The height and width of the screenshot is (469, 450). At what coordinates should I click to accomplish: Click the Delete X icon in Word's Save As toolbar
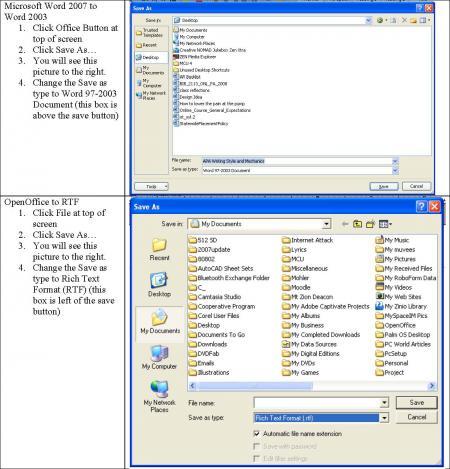coord(404,20)
